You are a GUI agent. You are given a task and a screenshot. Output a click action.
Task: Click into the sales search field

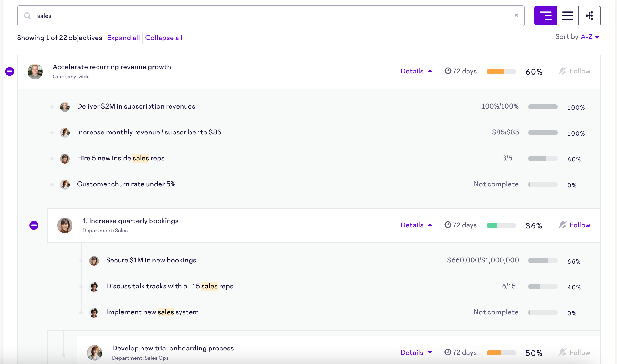click(x=270, y=16)
